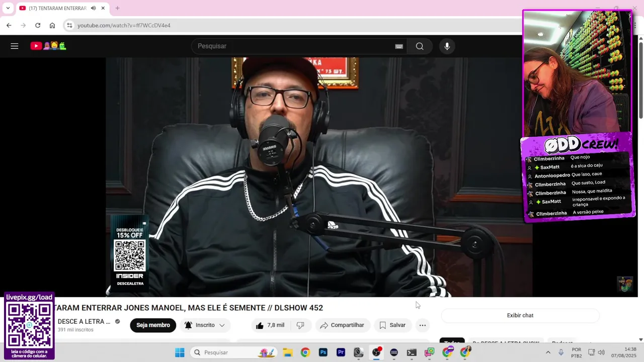Viewport: 644px width, 362px height.
Task: Click the system tray microphone icon
Action: click(x=561, y=352)
